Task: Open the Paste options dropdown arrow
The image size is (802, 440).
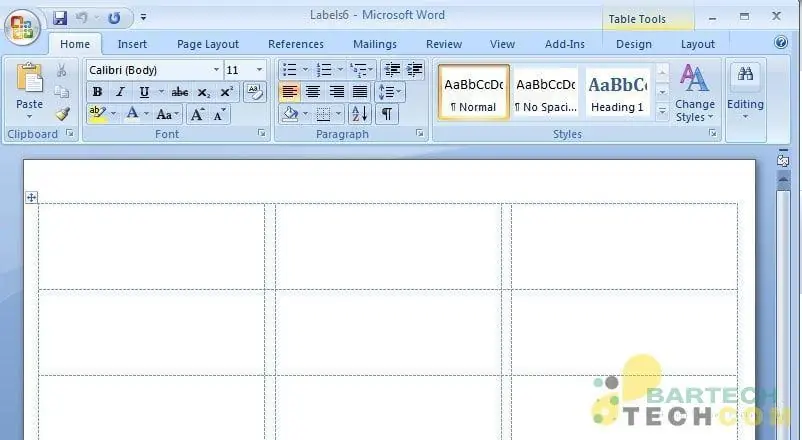Action: pyautogui.click(x=29, y=117)
